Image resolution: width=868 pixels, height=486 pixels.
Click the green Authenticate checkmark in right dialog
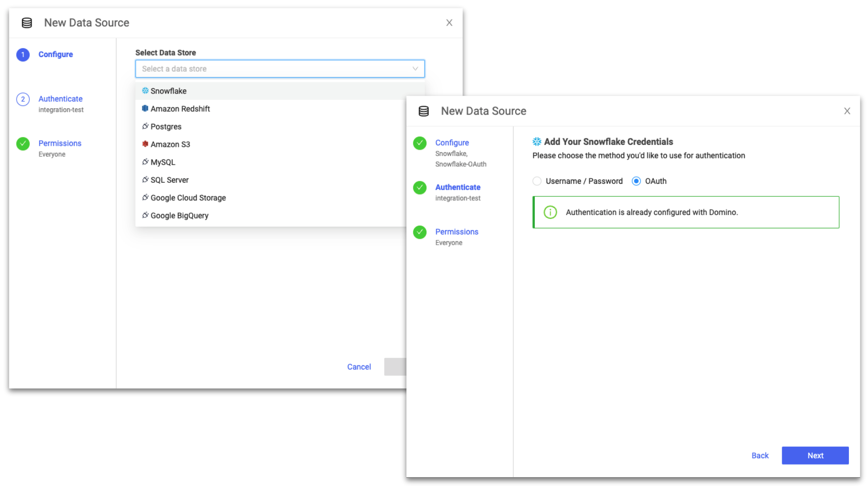click(x=420, y=188)
